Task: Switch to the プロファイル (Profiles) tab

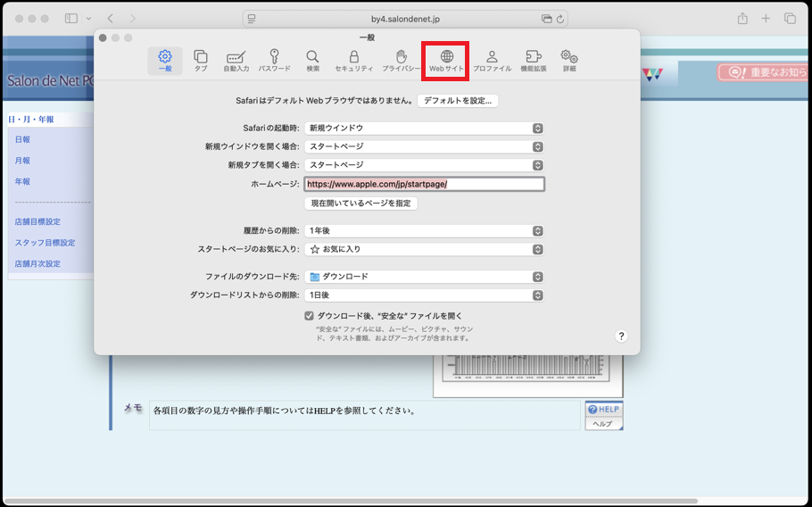Action: coord(492,60)
